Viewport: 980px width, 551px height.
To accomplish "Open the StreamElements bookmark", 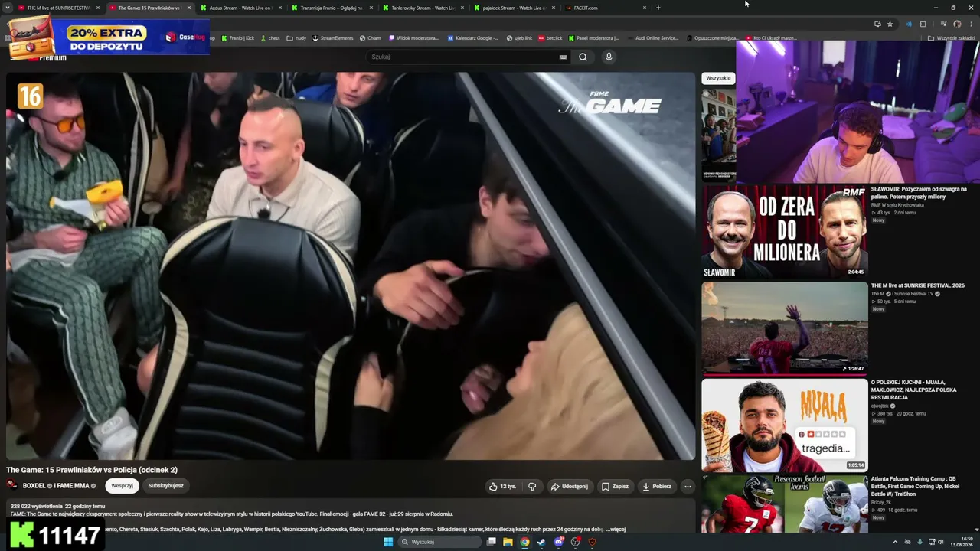I will point(333,38).
